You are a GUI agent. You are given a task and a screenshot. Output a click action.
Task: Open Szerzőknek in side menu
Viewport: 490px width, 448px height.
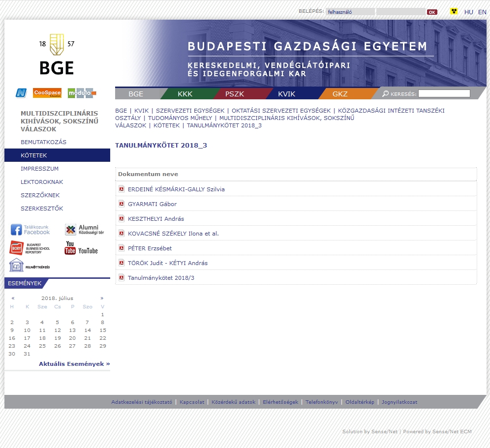pyautogui.click(x=40, y=195)
